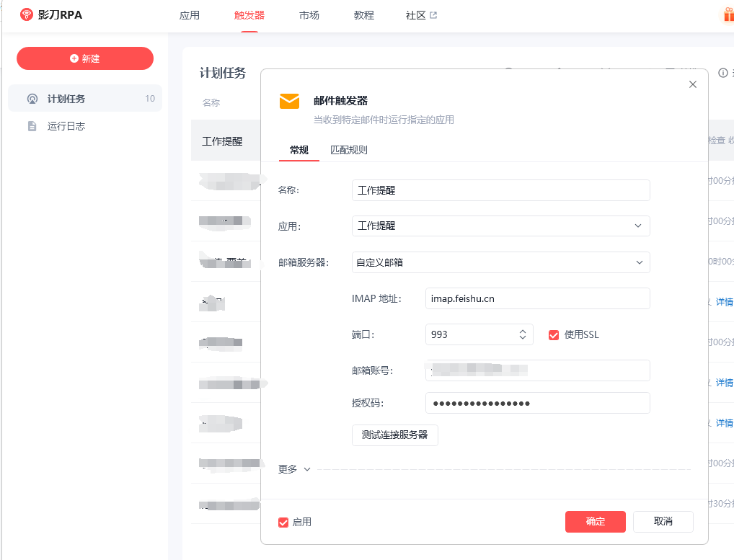Select 计划任务 in sidebar

point(85,98)
